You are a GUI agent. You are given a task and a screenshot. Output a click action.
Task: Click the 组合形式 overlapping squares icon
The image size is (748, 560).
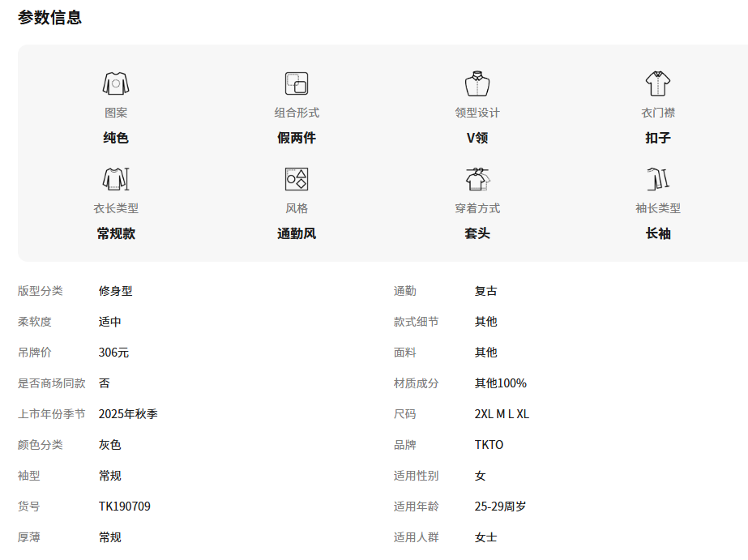pos(297,83)
